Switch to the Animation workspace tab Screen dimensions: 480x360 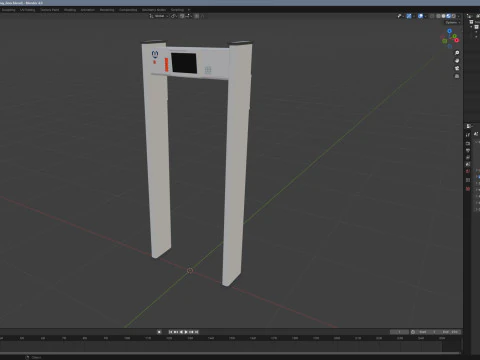click(x=88, y=10)
